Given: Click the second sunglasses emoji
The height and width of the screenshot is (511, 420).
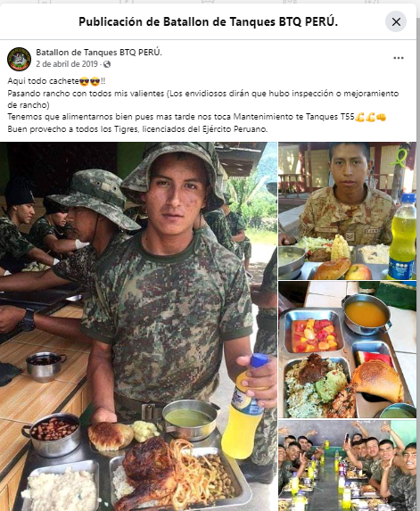Looking at the screenshot, I should pyautogui.click(x=95, y=81).
